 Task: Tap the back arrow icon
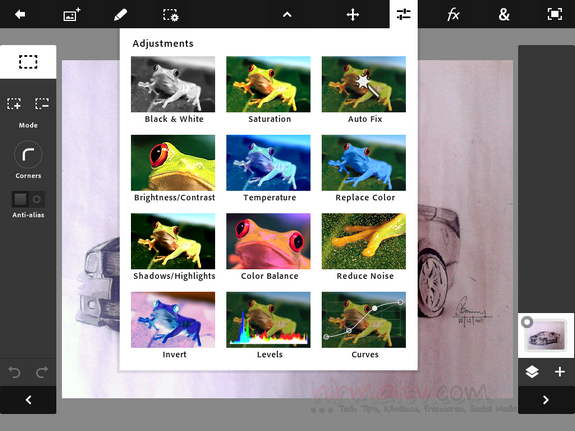[x=20, y=14]
